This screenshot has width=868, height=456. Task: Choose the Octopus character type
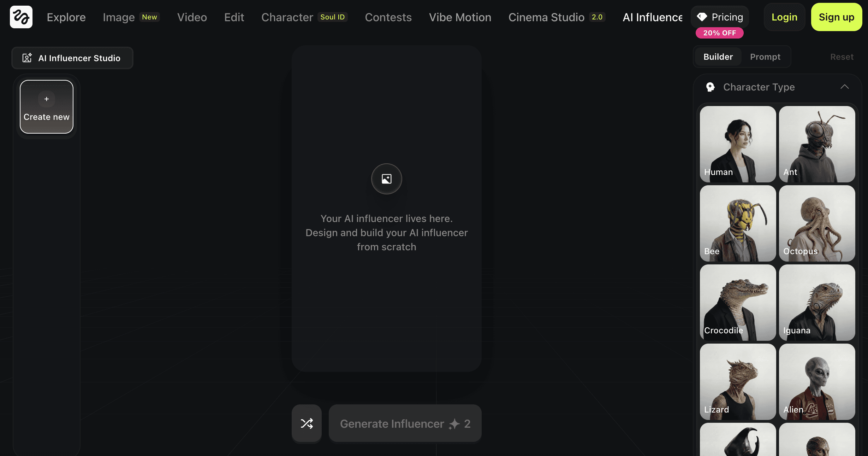click(817, 223)
